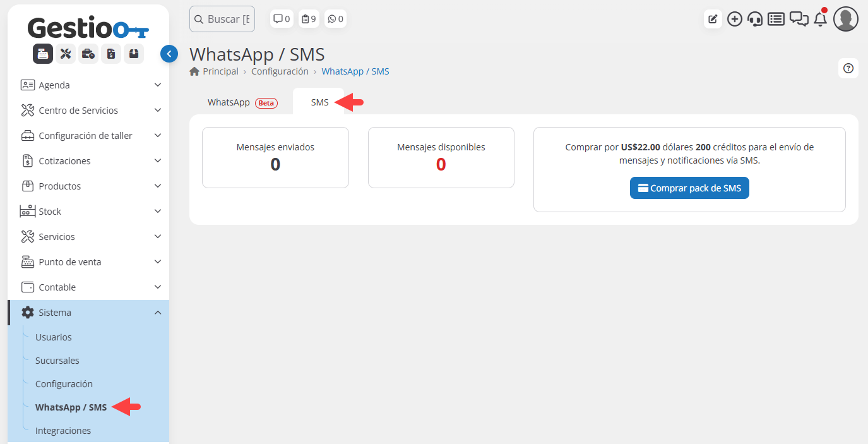Open the headset support icon

[x=755, y=19]
